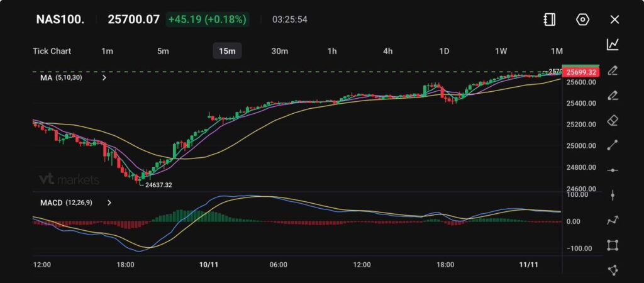Select the zigzag polyline arrow tool
Screen dimensions: 644x283
point(613,220)
